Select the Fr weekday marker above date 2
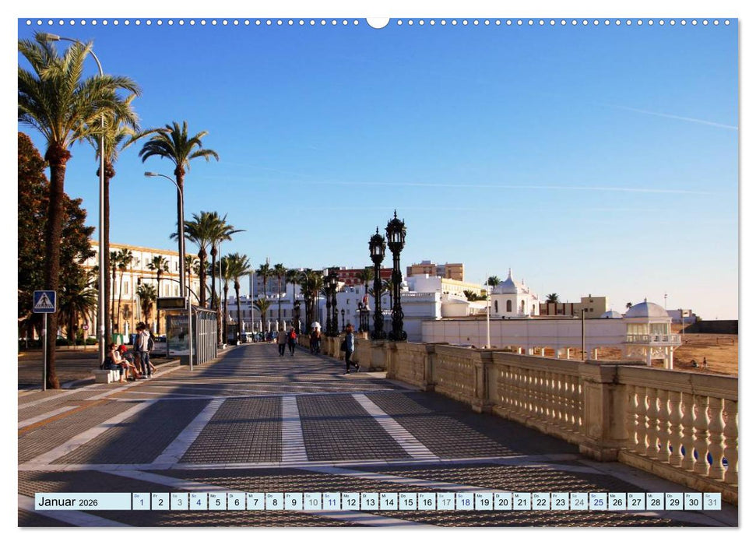The height and width of the screenshot is (545, 756). [156, 495]
